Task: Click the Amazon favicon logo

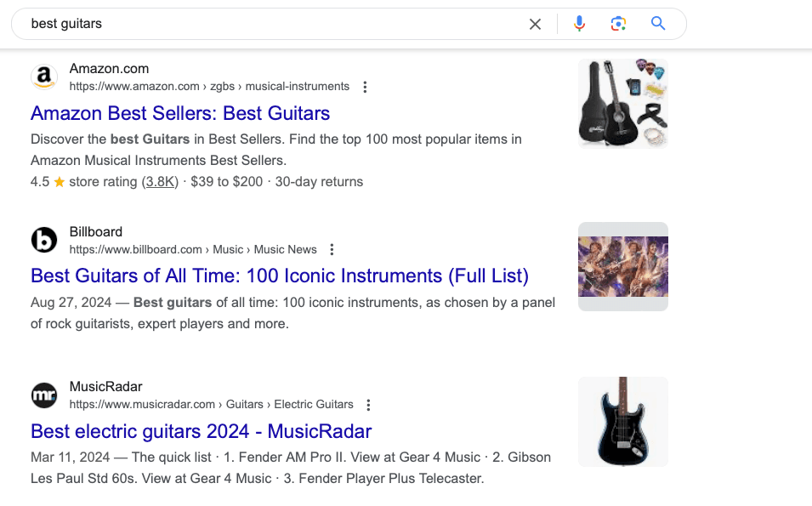Action: point(44,77)
